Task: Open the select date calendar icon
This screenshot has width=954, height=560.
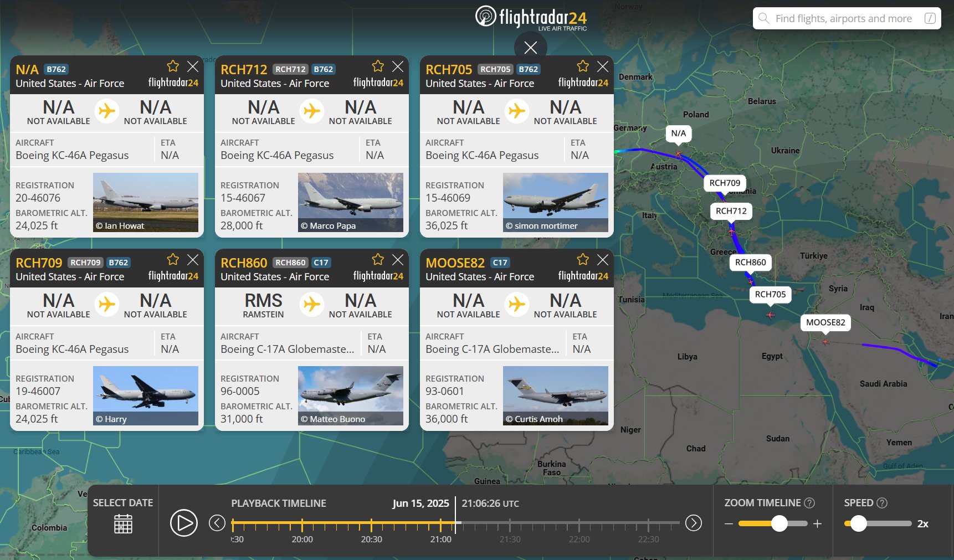Action: pyautogui.click(x=123, y=524)
